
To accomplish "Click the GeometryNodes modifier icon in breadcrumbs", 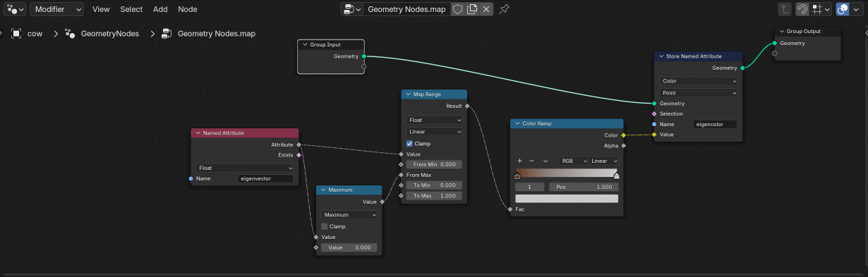I will point(71,33).
